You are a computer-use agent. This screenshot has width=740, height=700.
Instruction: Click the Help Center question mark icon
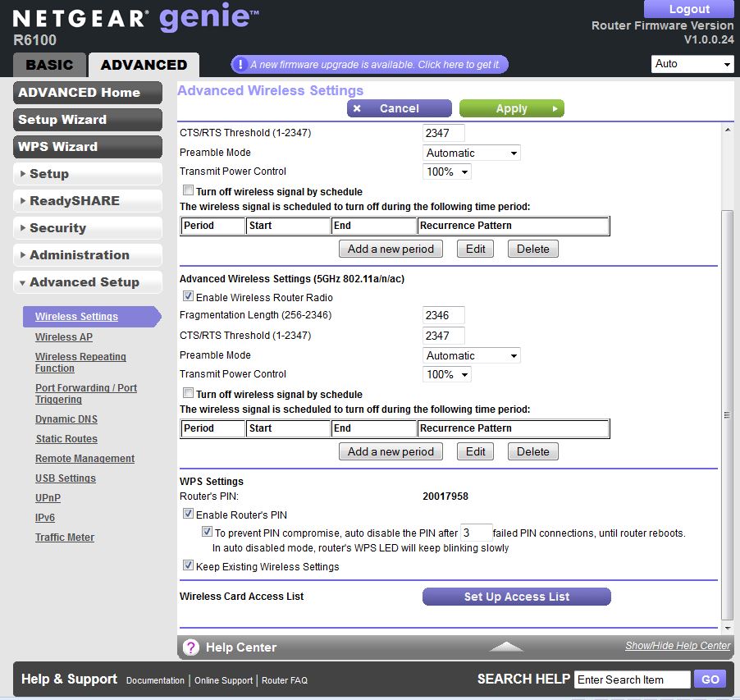(x=190, y=647)
